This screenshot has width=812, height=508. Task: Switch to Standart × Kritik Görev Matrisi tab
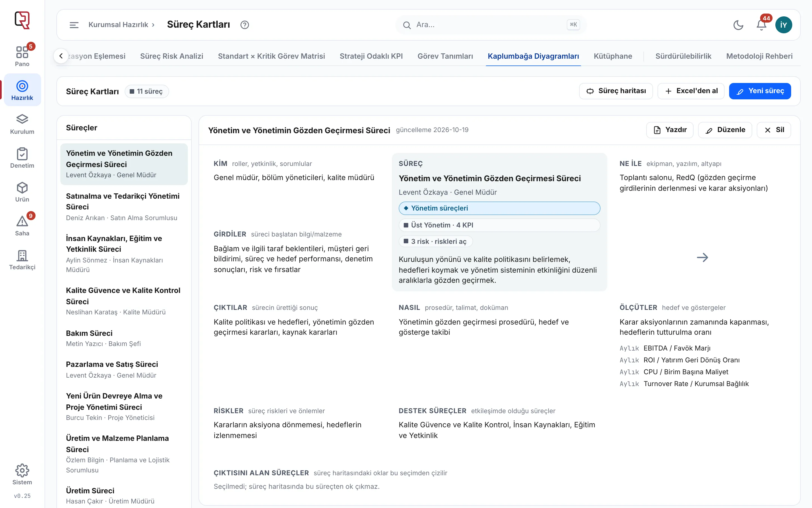tap(272, 56)
